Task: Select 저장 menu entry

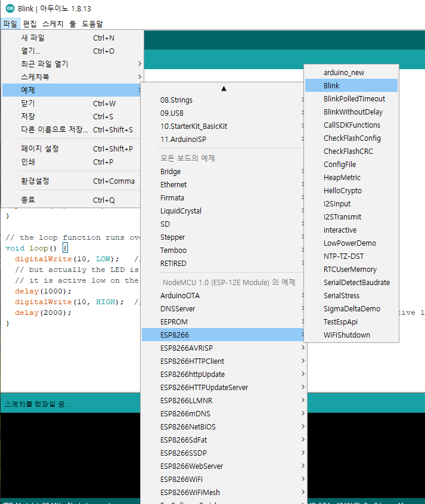Action: coord(72,116)
